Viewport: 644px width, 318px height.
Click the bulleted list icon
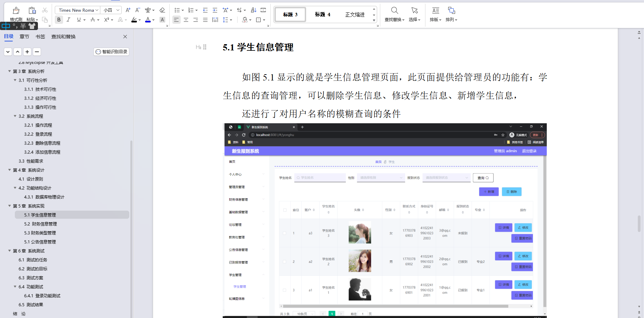click(177, 10)
